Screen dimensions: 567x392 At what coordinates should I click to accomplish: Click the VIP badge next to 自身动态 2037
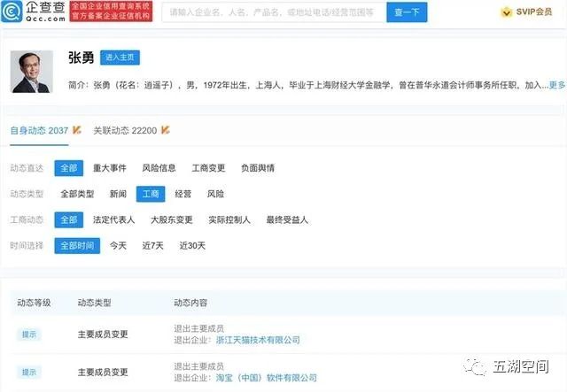(x=77, y=130)
